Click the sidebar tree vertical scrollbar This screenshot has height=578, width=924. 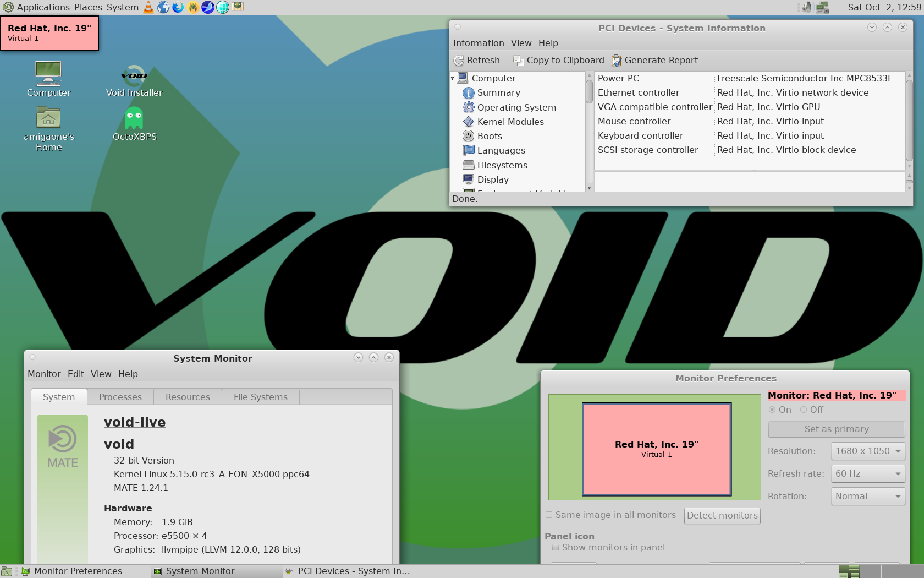tap(589, 132)
